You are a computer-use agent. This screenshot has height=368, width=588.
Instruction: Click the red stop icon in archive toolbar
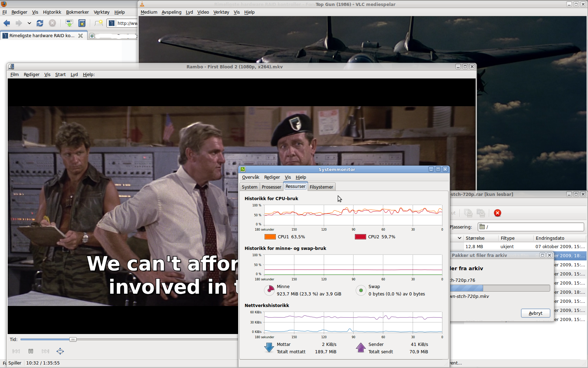[497, 213]
